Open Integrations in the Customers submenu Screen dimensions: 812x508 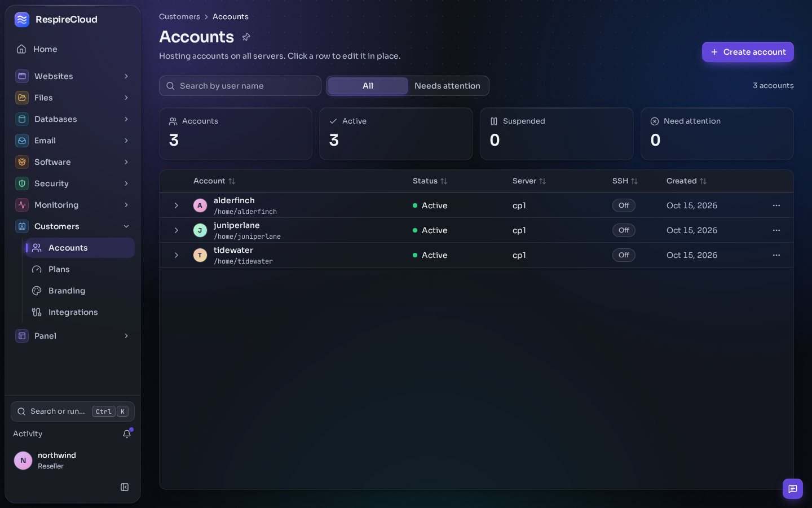[x=80, y=312]
